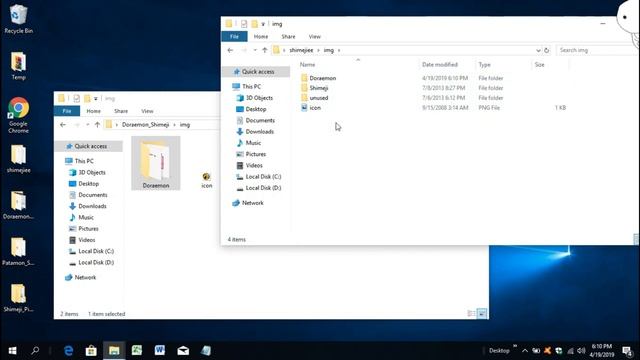Launch Google Chrome from desktop shortcut
The height and width of the screenshot is (360, 640).
coord(18,115)
